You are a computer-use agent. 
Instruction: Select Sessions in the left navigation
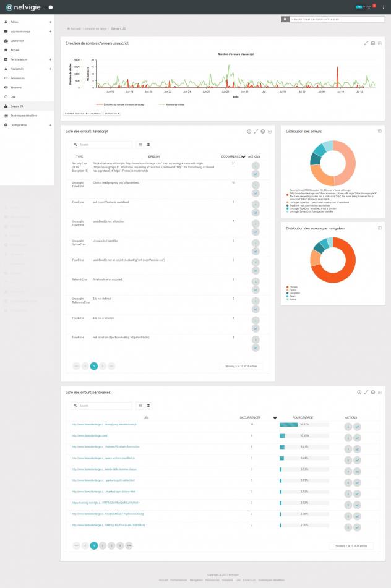tap(17, 88)
